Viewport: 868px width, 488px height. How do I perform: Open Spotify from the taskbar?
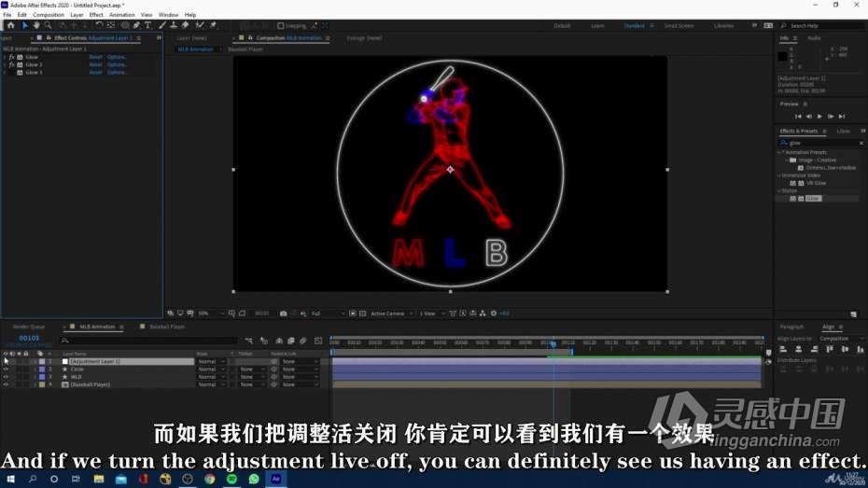[231, 480]
